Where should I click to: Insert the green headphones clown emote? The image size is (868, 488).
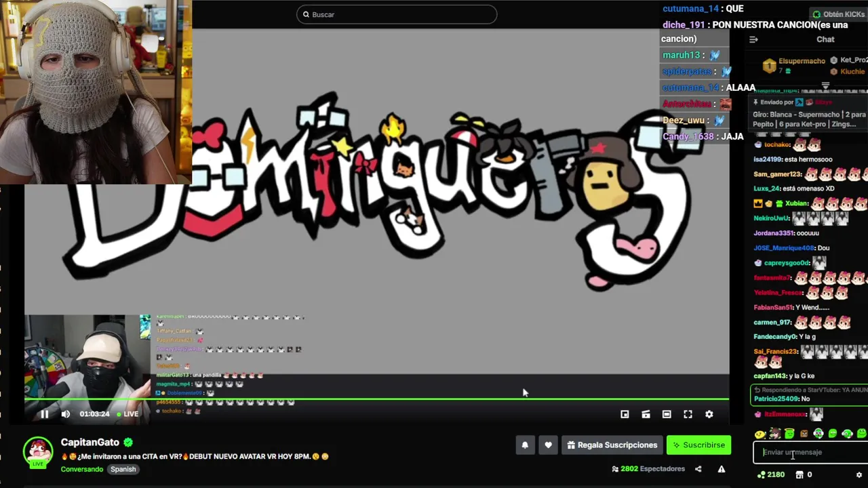coord(818,434)
